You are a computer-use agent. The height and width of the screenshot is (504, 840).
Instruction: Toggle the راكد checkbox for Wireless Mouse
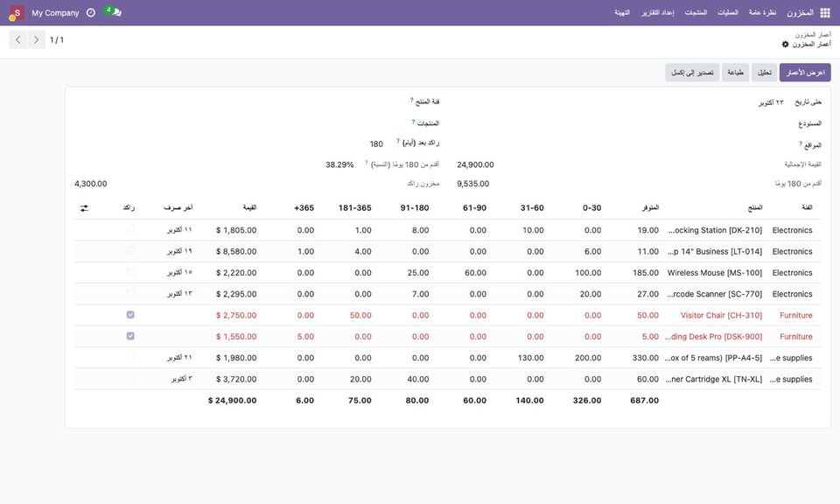(x=130, y=272)
